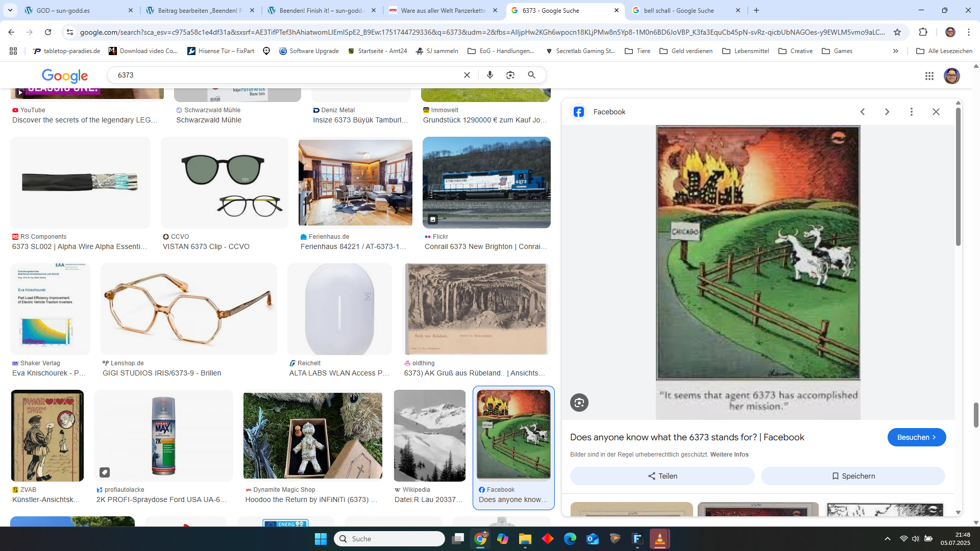Image resolution: width=980 pixels, height=551 pixels.
Task: Click the page vertical scrollbar thumb
Action: point(976,414)
